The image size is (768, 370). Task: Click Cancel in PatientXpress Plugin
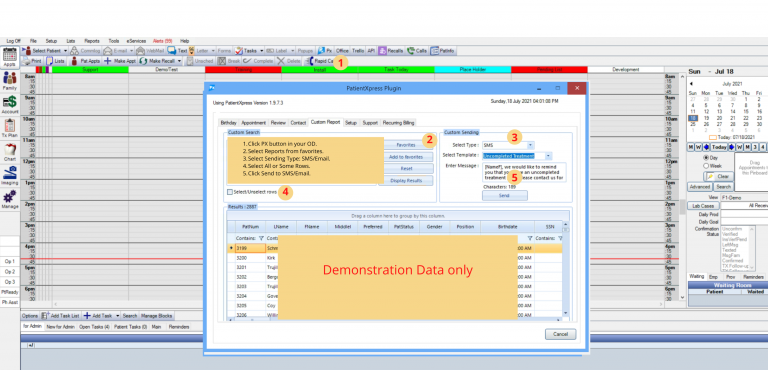[x=560, y=334]
